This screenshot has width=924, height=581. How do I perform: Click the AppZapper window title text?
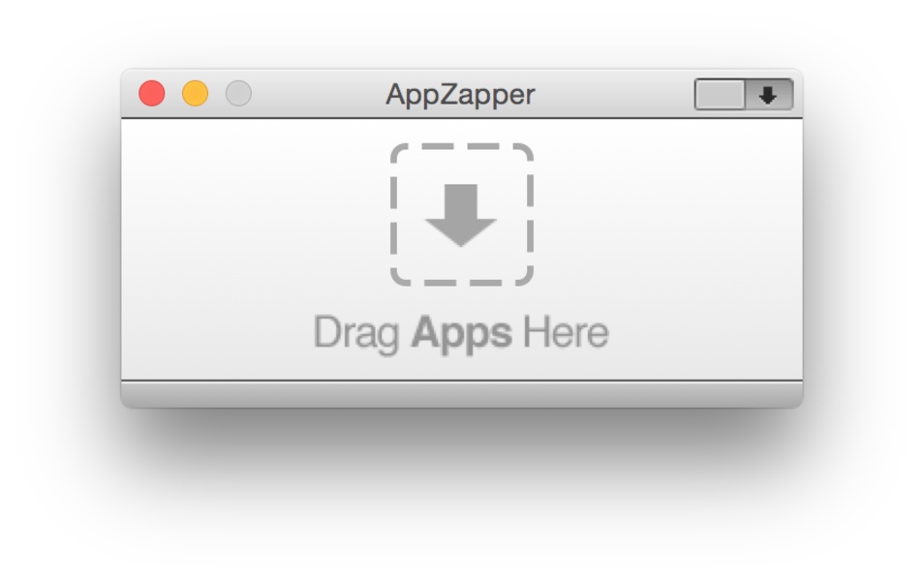click(460, 94)
